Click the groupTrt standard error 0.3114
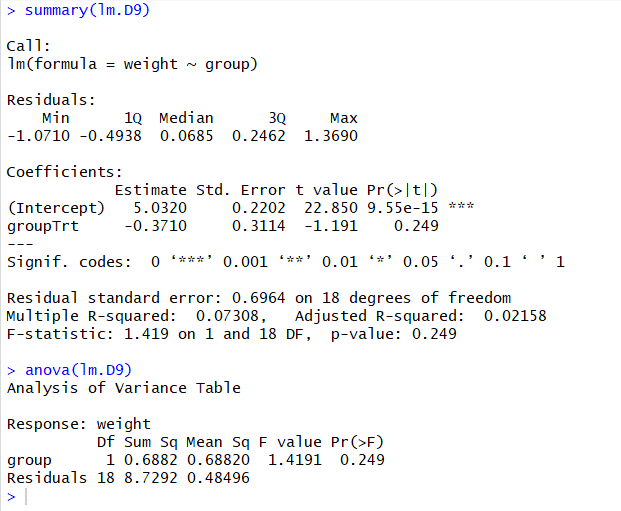Screen dimensions: 621x511 pos(256,226)
